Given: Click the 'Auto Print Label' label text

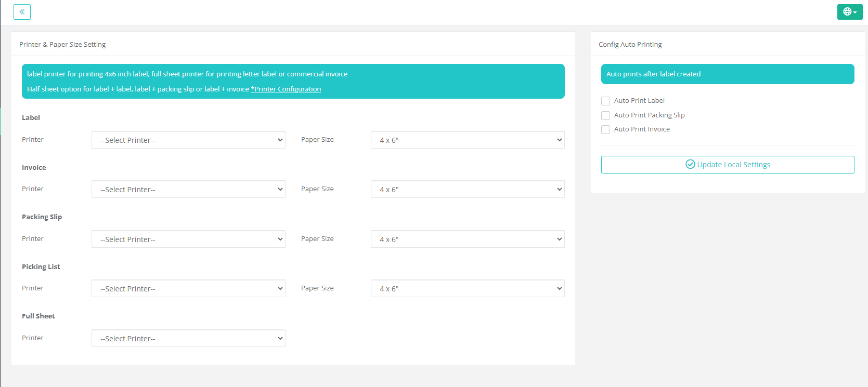Looking at the screenshot, I should [x=639, y=101].
